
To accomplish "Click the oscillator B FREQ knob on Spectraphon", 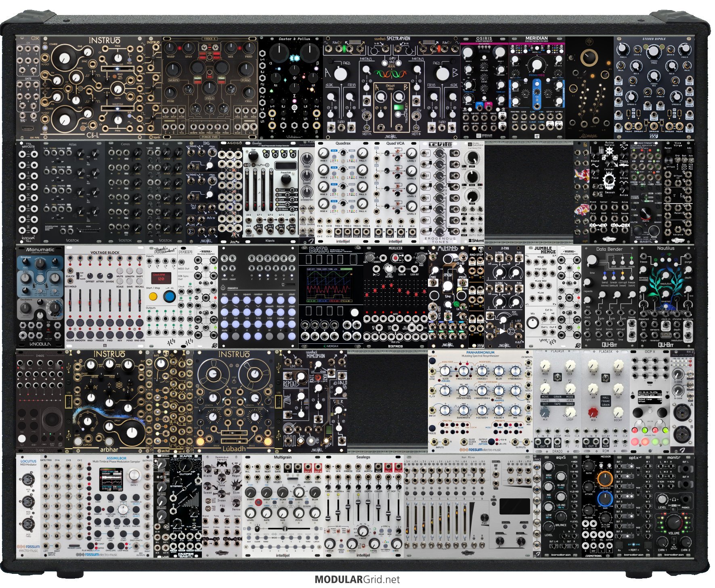I will (x=442, y=73).
